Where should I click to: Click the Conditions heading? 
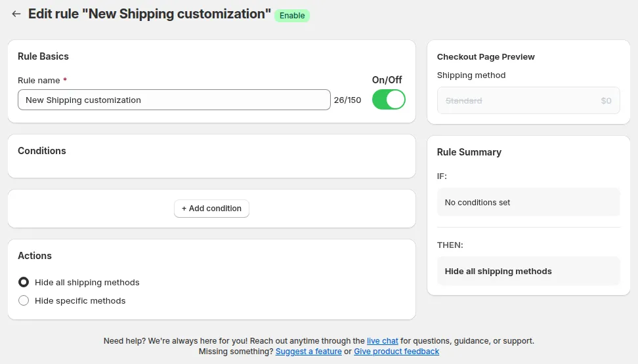42,151
